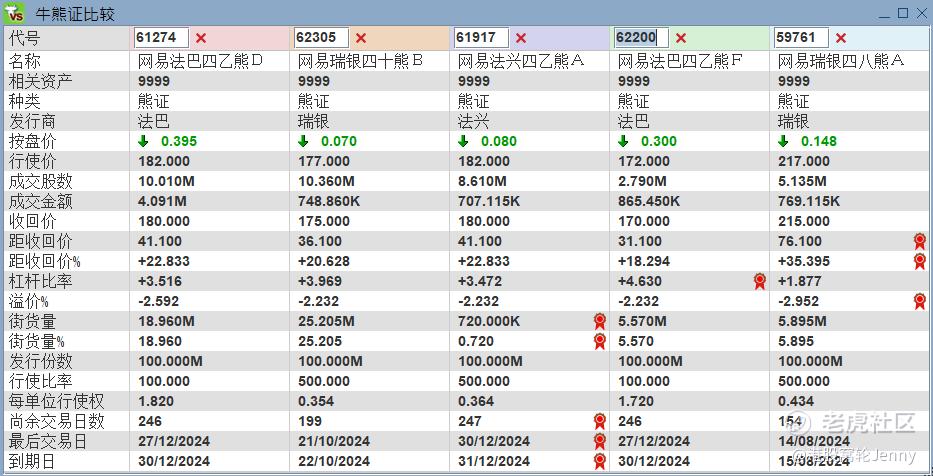The width and height of the screenshot is (933, 476).
Task: Click the award ribbon next to 76.100
Action: coord(920,241)
